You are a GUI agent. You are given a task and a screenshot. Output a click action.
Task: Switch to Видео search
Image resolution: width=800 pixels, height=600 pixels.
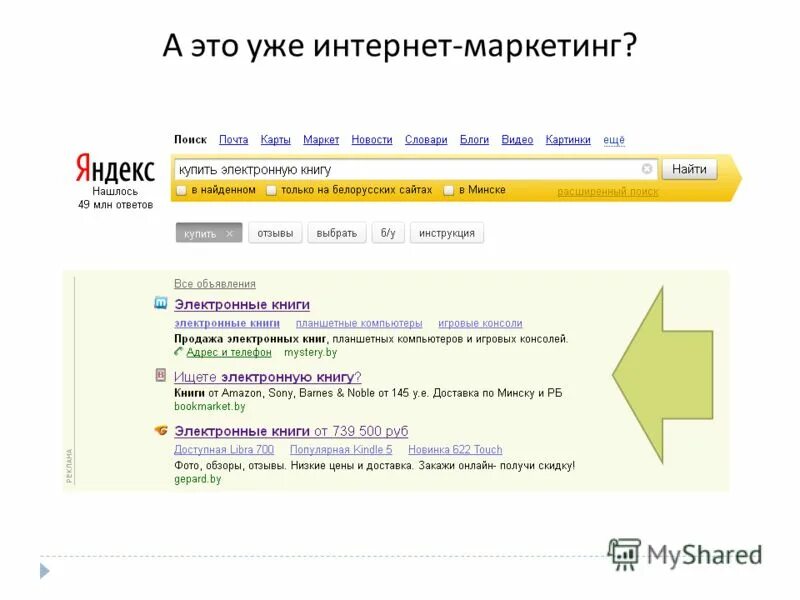coord(517,139)
